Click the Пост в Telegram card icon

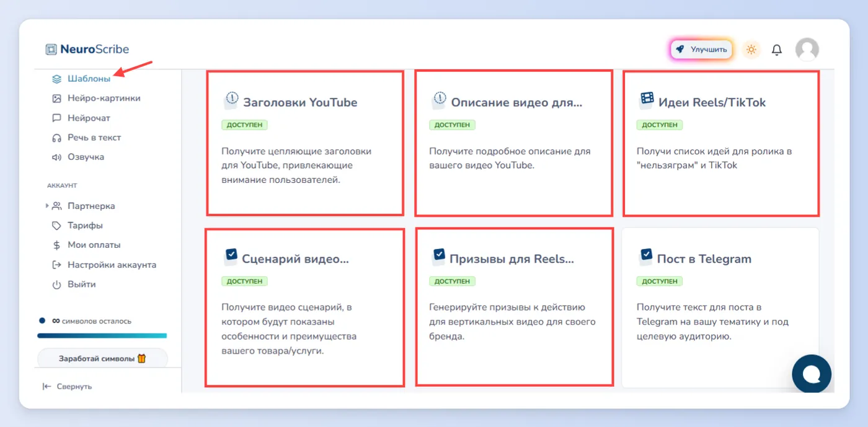click(646, 257)
